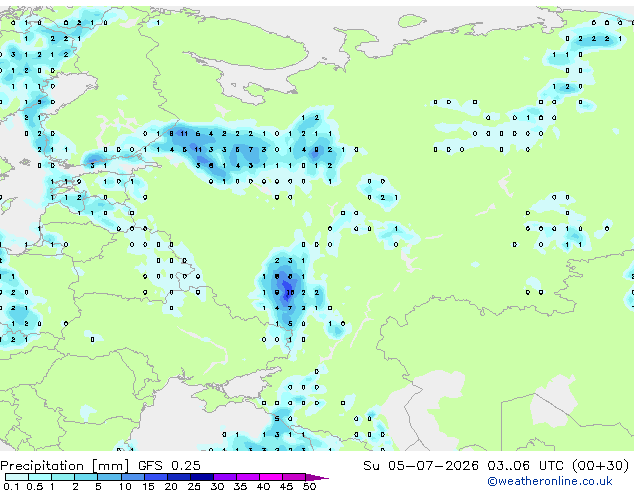Image resolution: width=634 pixels, height=490 pixels.
Task: Select the 0.5–1 mm legend color box
Action: tap(40, 477)
